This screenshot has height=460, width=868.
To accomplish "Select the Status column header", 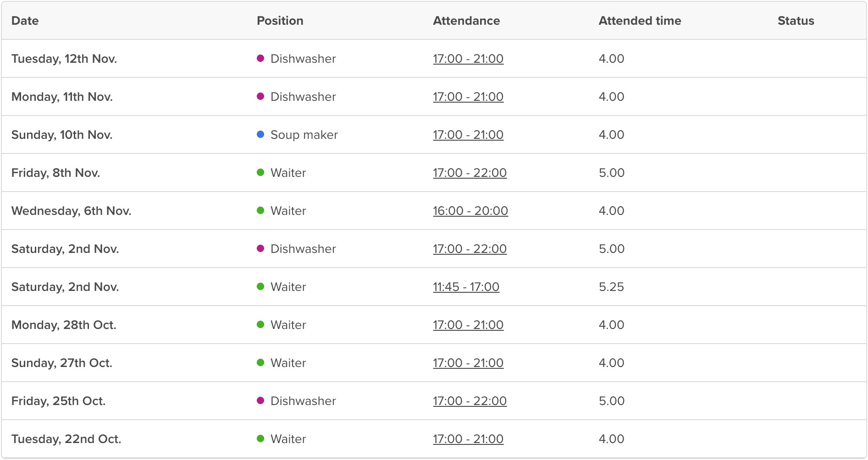I will [796, 21].
